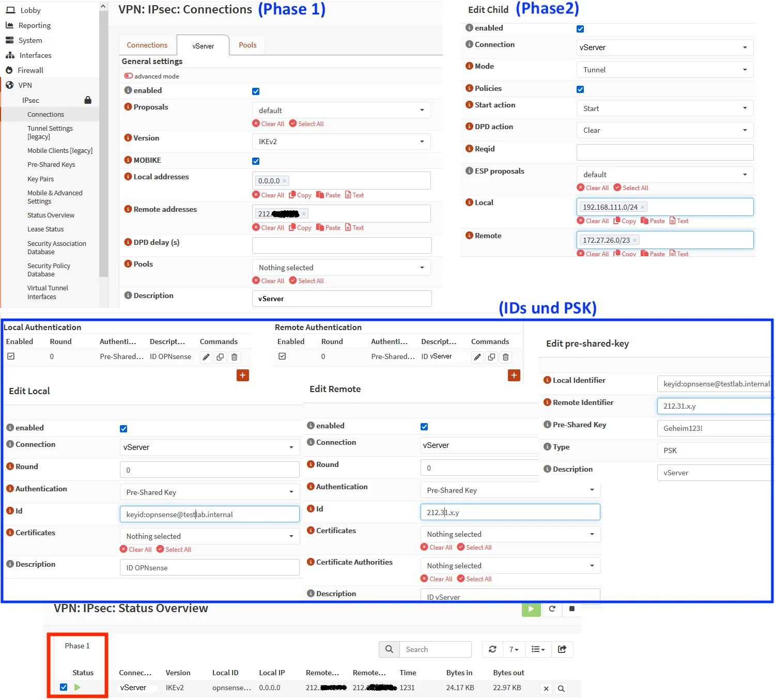The height and width of the screenshot is (700, 775).
Task: Toggle the MOBIKE checkbox
Action: [x=256, y=161]
